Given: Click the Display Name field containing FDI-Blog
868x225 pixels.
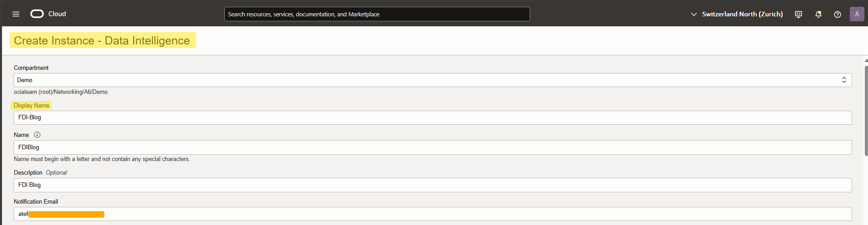Looking at the screenshot, I should pos(432,118).
